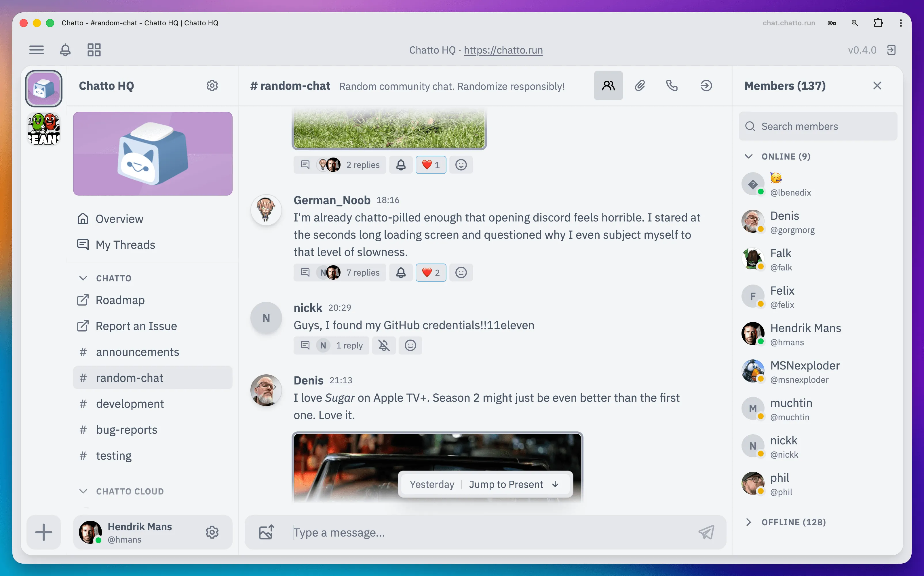
Task: Close the Members panel
Action: click(877, 86)
